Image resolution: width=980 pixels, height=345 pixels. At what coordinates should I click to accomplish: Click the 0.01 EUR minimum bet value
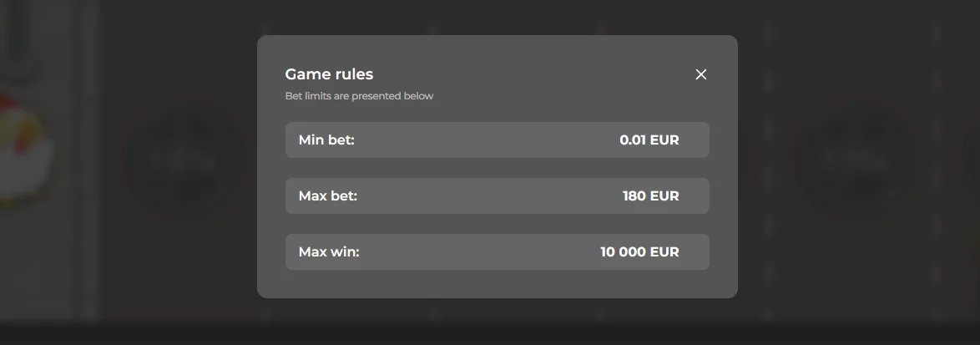pos(649,140)
